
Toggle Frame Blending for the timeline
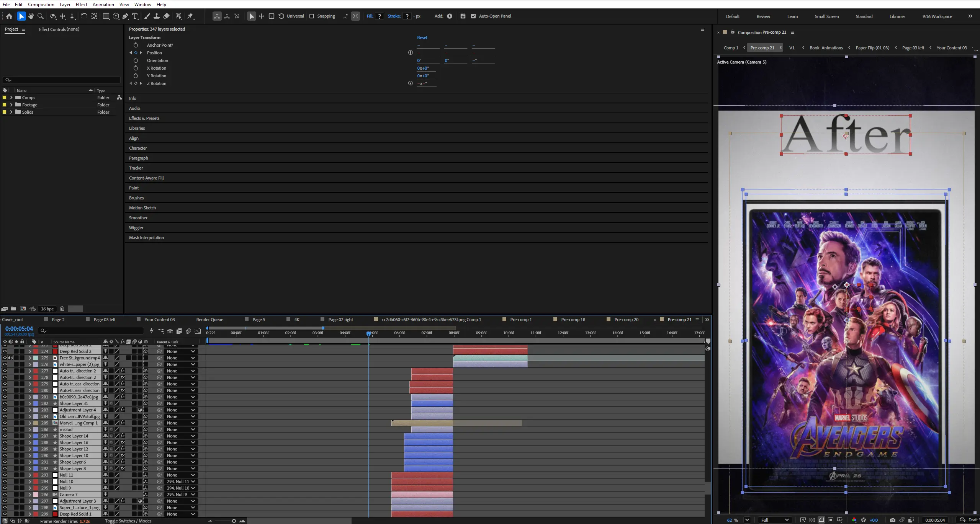[x=179, y=331]
